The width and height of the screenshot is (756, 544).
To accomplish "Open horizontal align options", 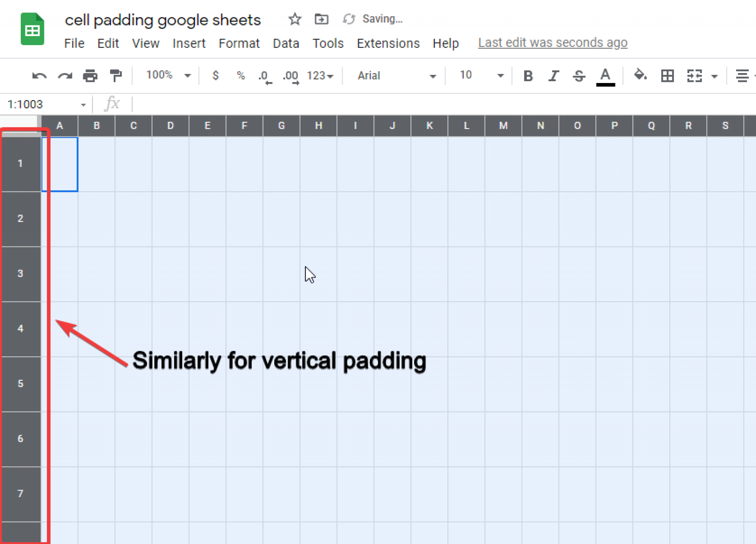I will click(743, 76).
